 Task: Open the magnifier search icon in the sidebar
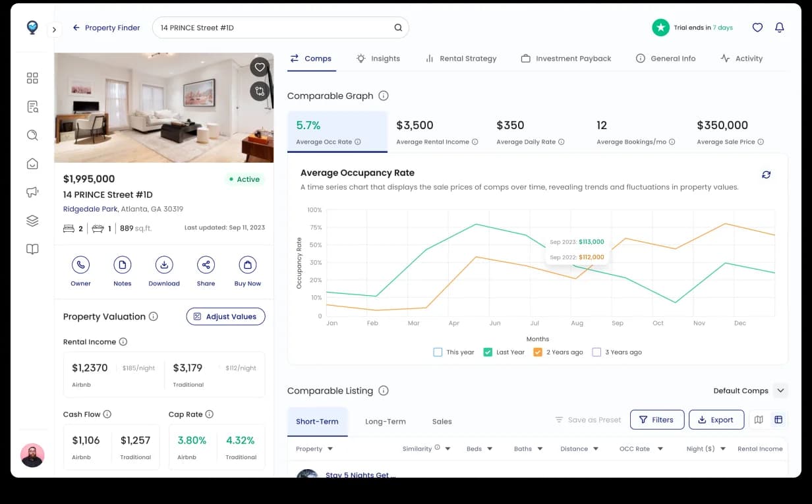[x=32, y=135]
